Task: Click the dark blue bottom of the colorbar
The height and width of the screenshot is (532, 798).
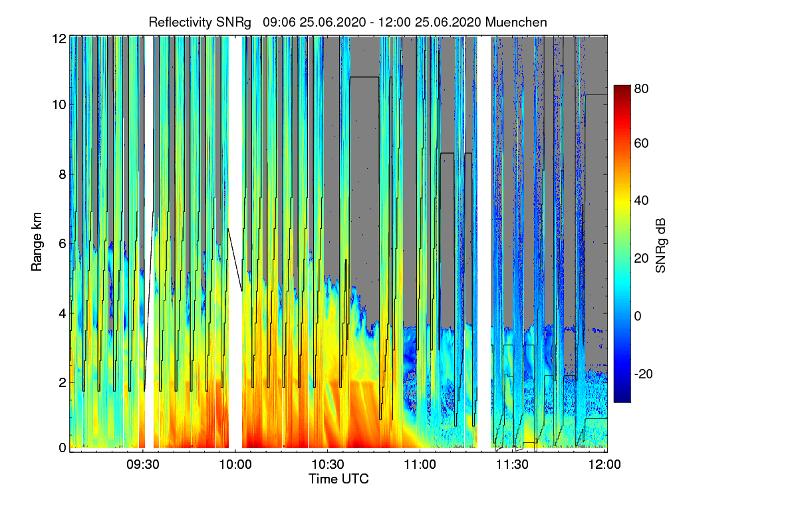Action: [622, 396]
